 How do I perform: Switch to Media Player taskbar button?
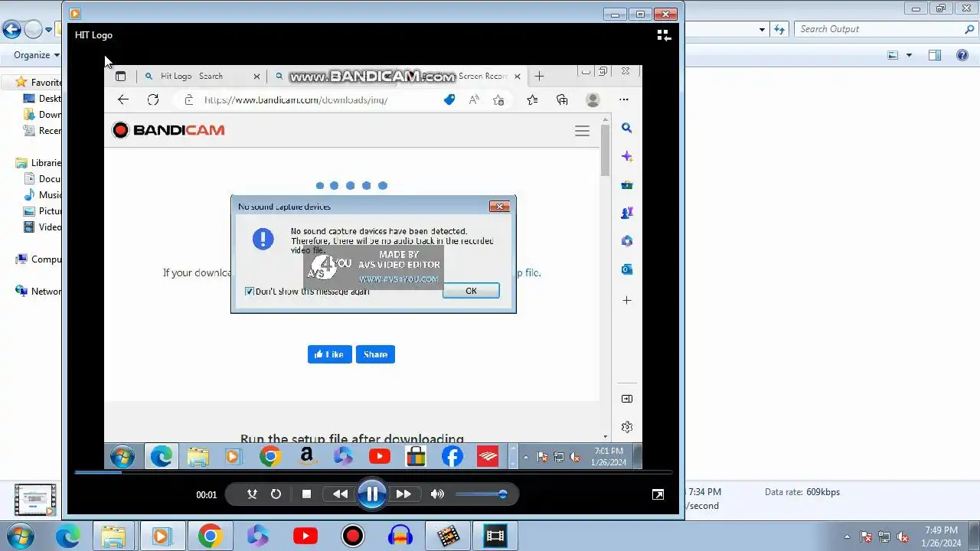coord(162,536)
